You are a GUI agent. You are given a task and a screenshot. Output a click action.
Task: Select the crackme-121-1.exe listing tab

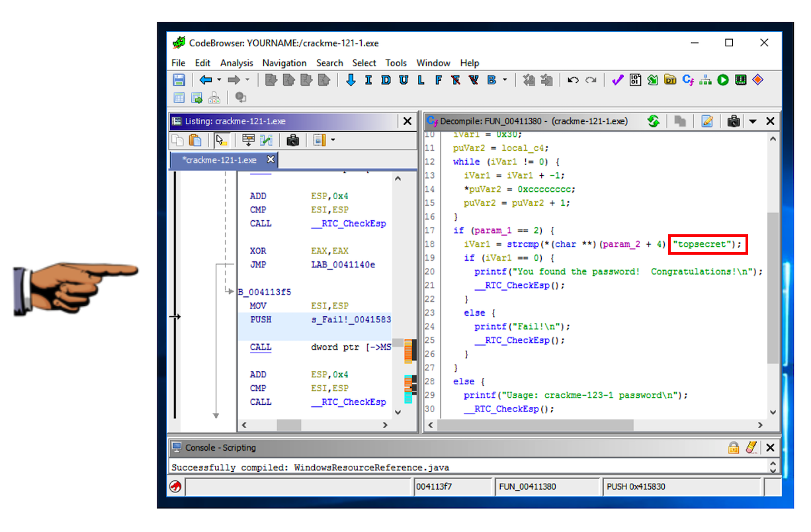221,160
